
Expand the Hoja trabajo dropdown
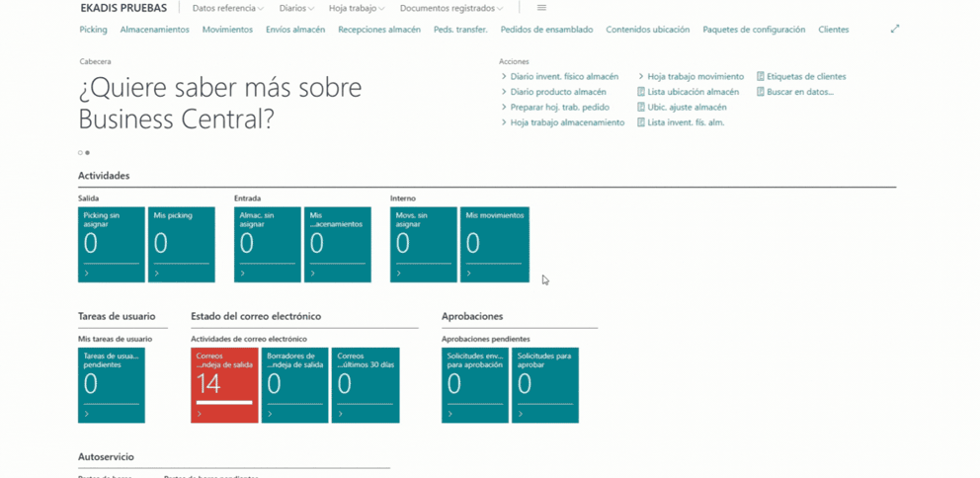coord(357,8)
